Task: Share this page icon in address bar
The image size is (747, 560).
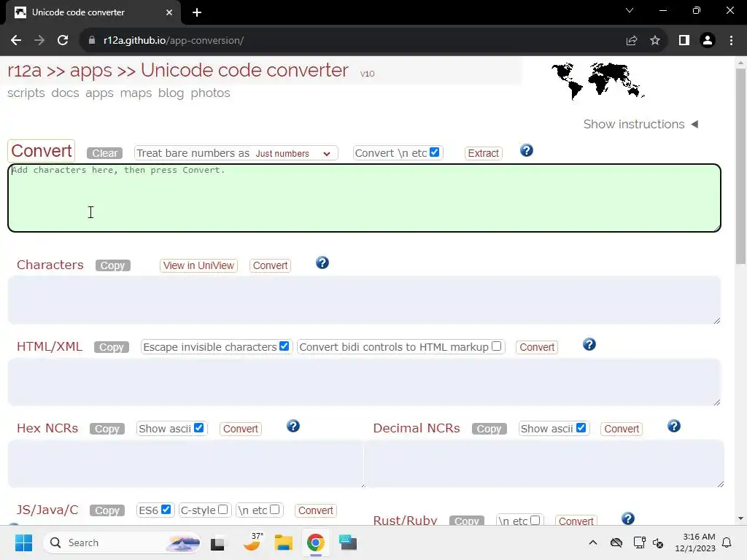Action: pos(632,41)
